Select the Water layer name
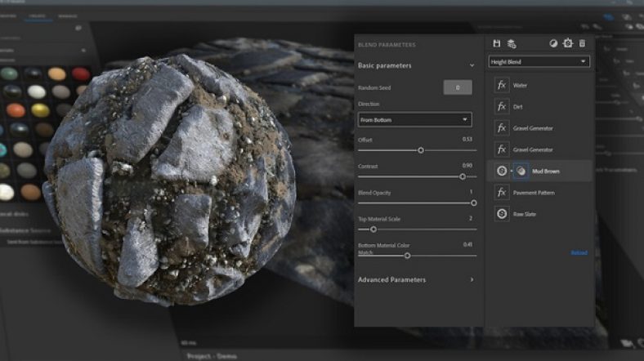The image size is (644, 361). pos(520,85)
